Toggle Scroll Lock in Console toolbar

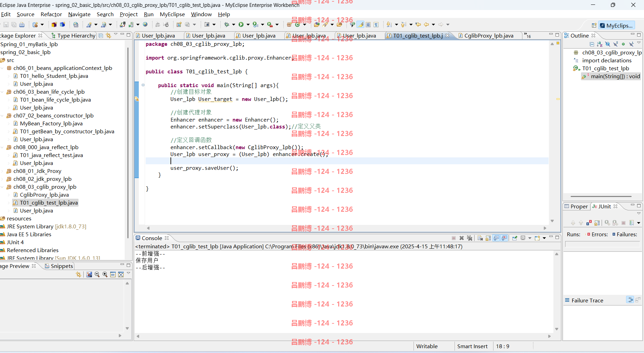(488, 238)
